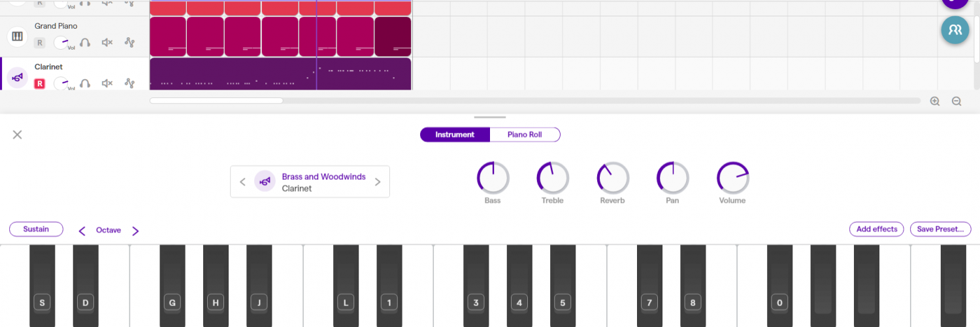This screenshot has height=327, width=980.
Task: Toggle the Sustain button
Action: click(x=36, y=230)
